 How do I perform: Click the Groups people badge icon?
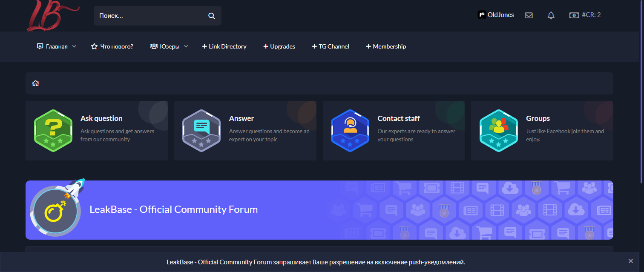(498, 131)
